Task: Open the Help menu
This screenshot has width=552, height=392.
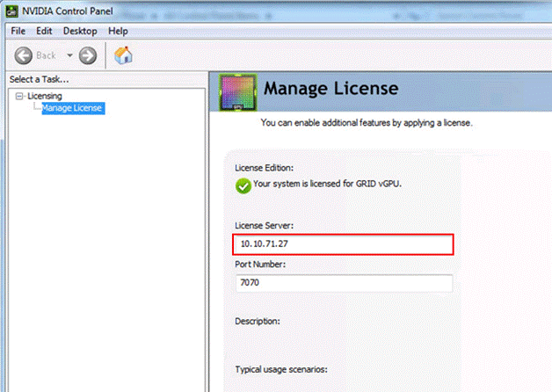Action: pos(118,31)
